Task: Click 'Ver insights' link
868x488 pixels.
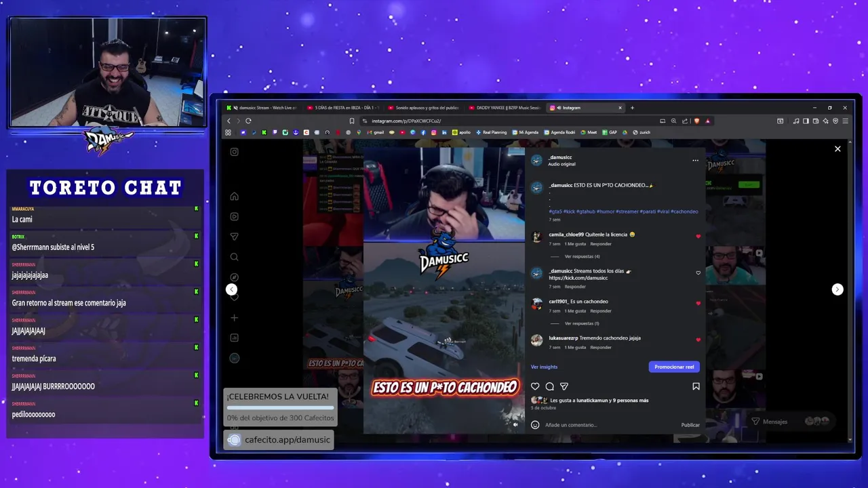Action: click(544, 367)
